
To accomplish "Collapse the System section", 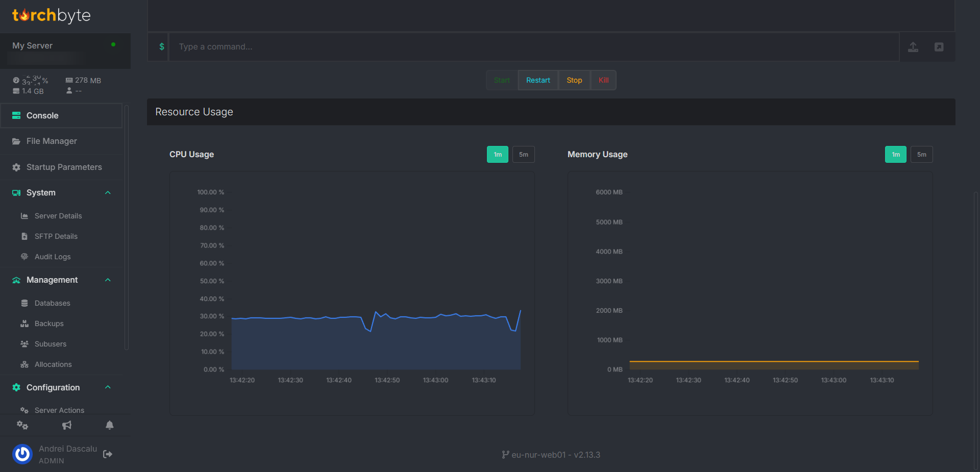I will [108, 193].
